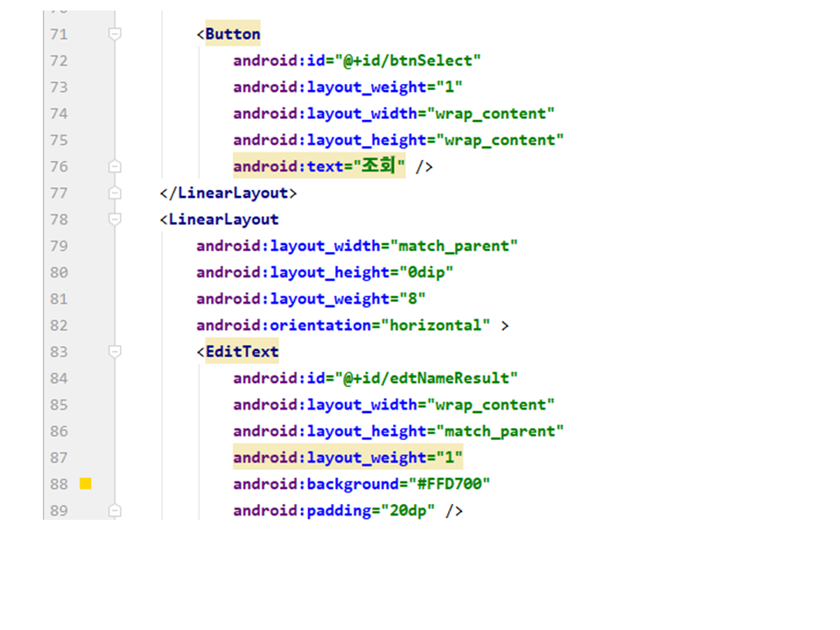Click the "0dip" layout_height value
The image size is (840, 630).
(427, 272)
